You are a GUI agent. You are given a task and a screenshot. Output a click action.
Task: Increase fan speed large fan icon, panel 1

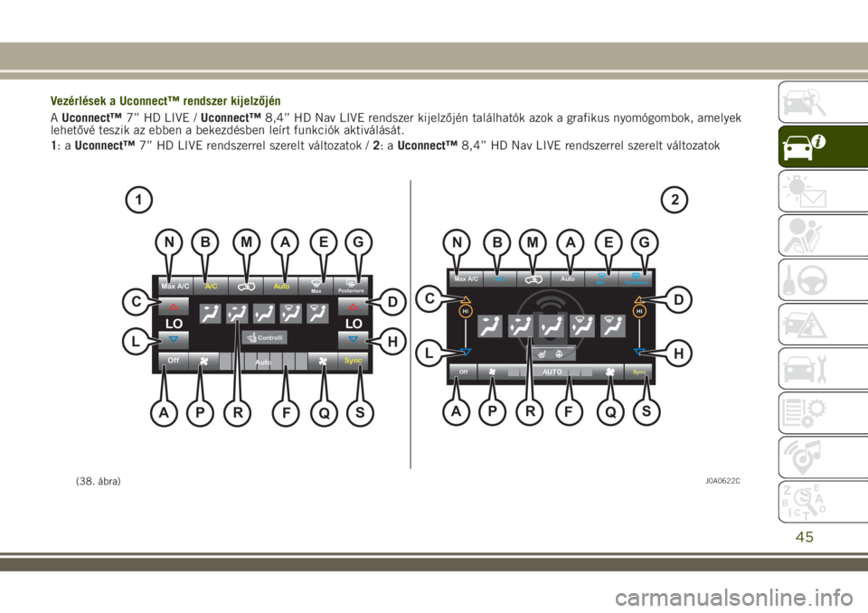323,361
